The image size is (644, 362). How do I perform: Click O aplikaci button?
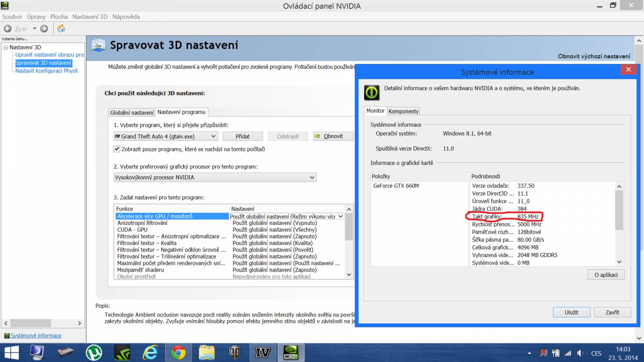pos(606,275)
